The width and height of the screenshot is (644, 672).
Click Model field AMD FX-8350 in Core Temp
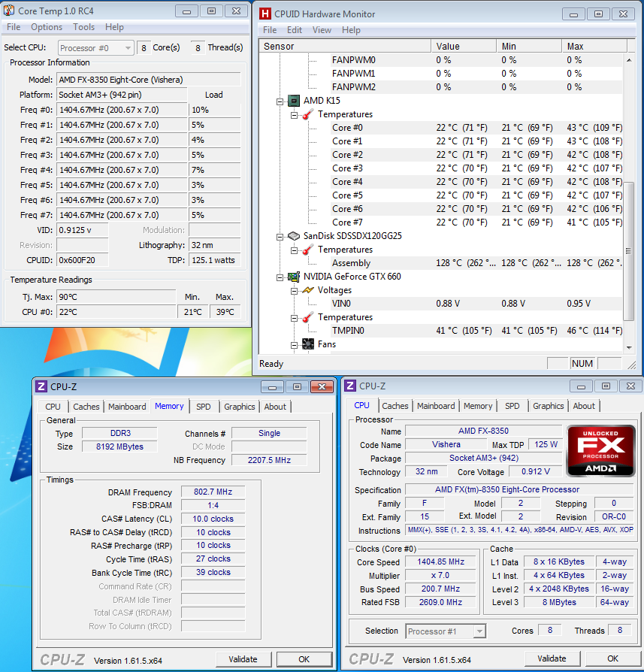click(149, 80)
